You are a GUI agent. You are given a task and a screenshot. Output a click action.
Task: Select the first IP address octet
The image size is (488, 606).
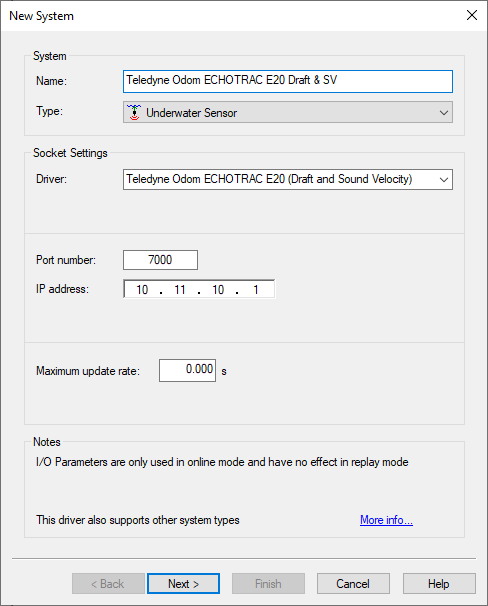pos(142,289)
